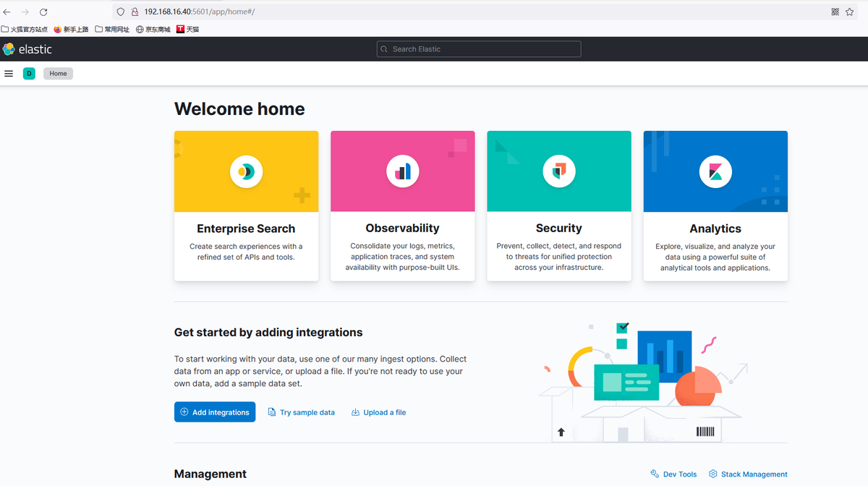Open the Security card title
The image size is (868, 486).
(559, 228)
